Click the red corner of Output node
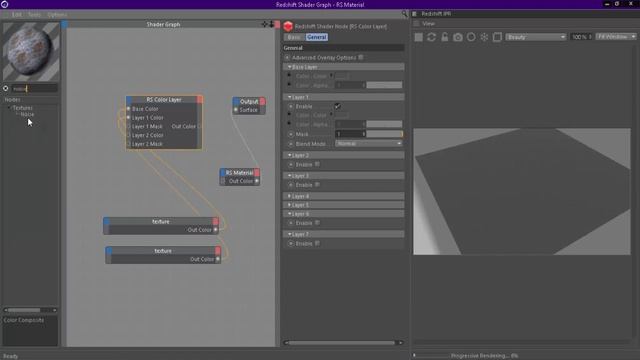This screenshot has height=360, width=640. (x=262, y=101)
